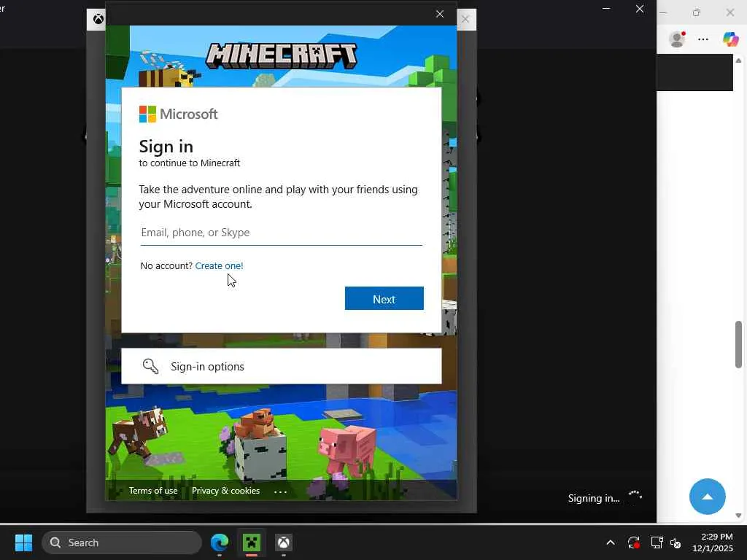Click the network display tray icon
This screenshot has height=560, width=747.
pos(657,542)
